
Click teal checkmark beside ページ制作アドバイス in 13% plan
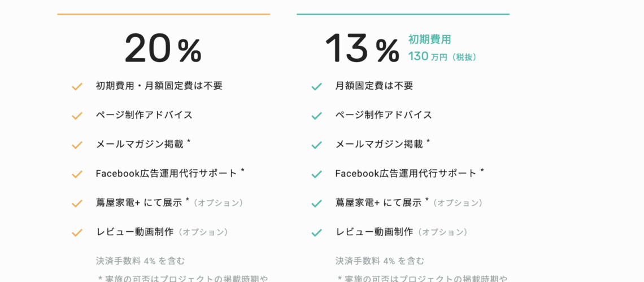[317, 116]
